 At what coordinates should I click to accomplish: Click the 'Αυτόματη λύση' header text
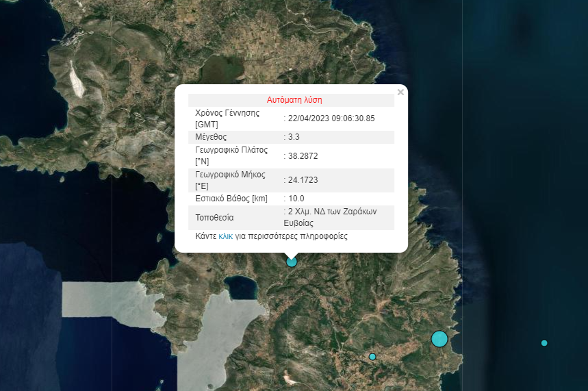pos(294,100)
